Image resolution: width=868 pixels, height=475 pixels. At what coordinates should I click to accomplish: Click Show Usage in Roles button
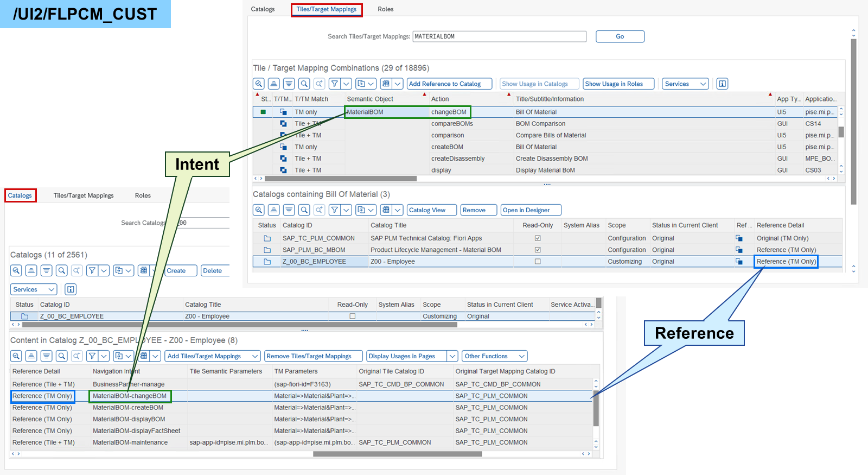pyautogui.click(x=618, y=84)
